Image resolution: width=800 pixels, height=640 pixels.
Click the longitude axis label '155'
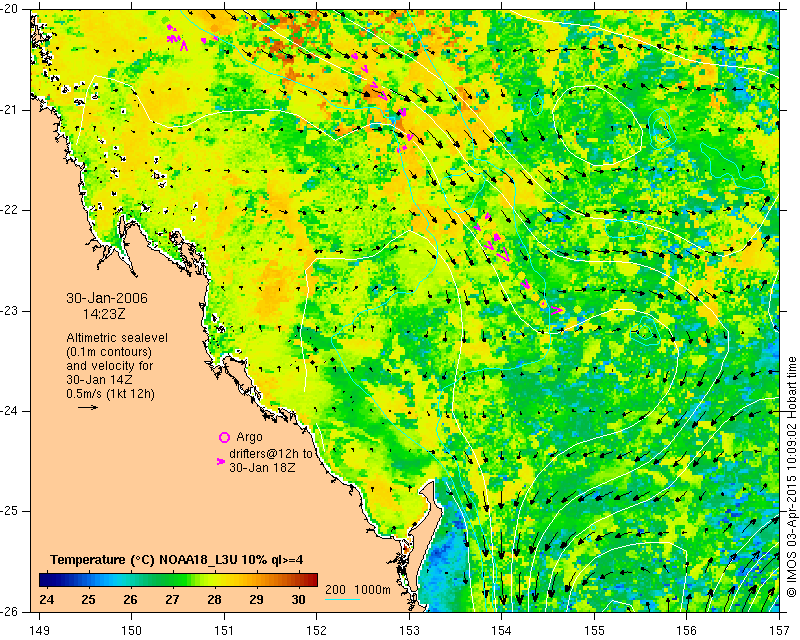pos(594,631)
